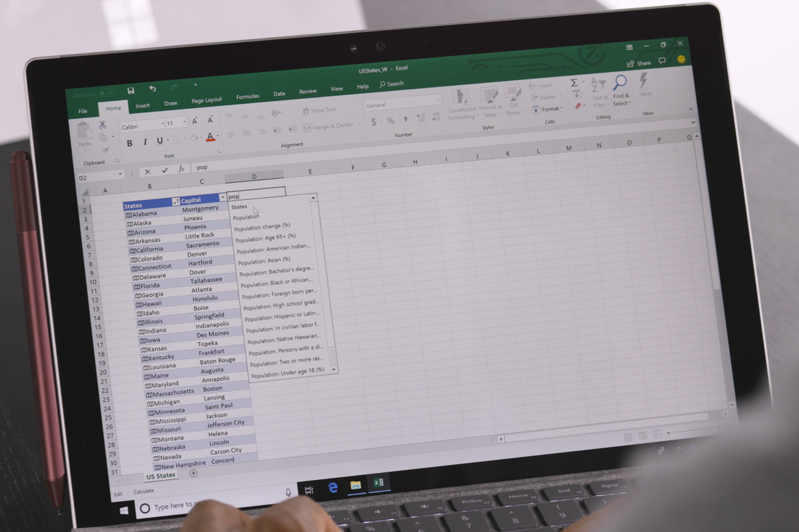This screenshot has width=799, height=532.
Task: Select Population from the autocomplete list
Action: 246,217
